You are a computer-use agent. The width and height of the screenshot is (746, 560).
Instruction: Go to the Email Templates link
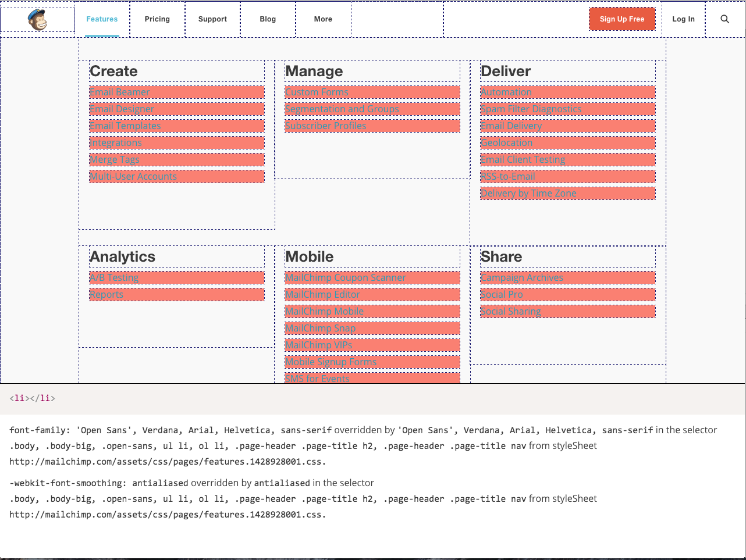point(125,126)
